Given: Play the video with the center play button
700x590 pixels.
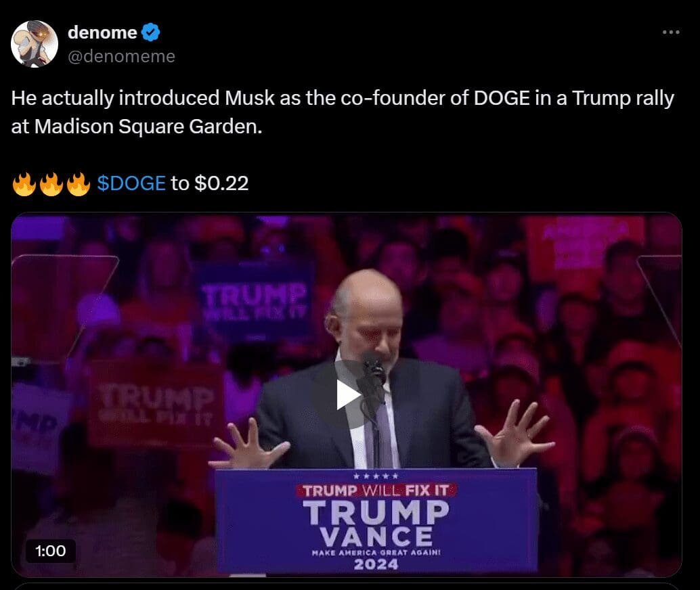Looking at the screenshot, I should [349, 394].
